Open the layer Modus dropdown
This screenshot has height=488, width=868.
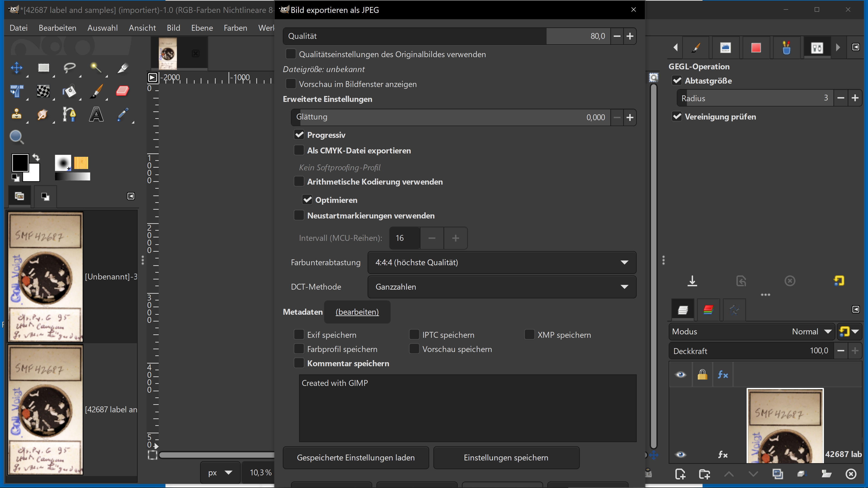(751, 331)
